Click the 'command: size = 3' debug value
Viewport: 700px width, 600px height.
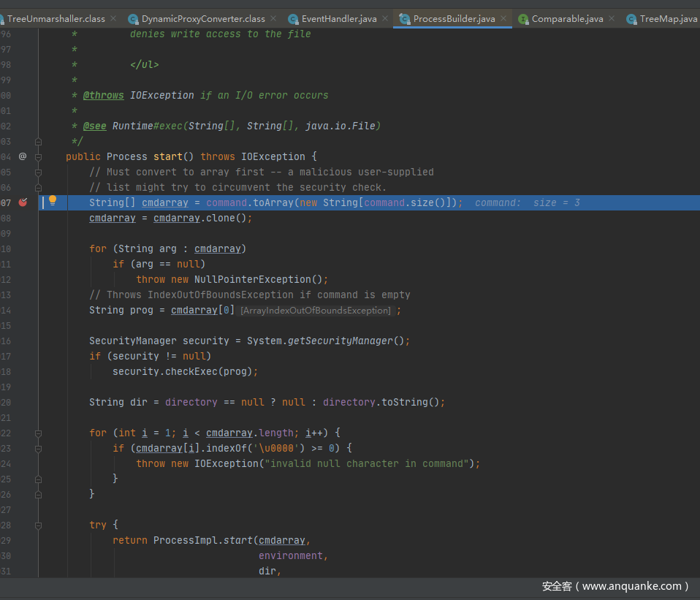pos(527,202)
